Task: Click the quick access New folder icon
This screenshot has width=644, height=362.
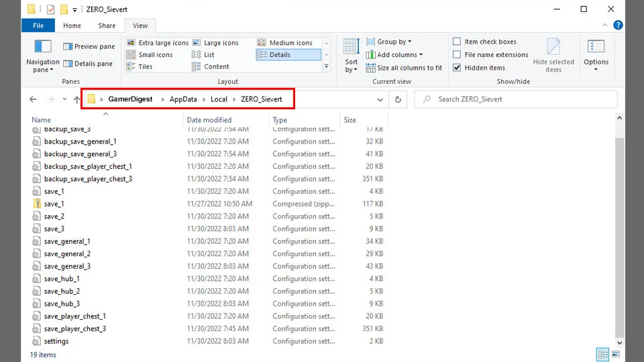Action: coord(64,9)
